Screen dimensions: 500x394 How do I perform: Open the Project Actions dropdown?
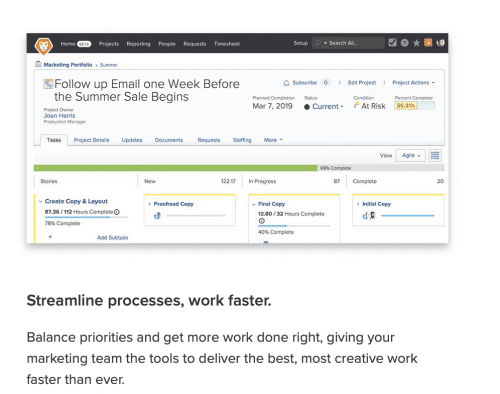[x=413, y=83]
